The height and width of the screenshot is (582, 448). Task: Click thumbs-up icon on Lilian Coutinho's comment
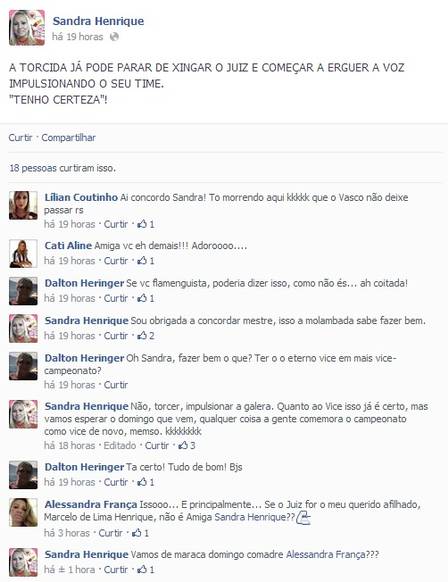coord(142,224)
